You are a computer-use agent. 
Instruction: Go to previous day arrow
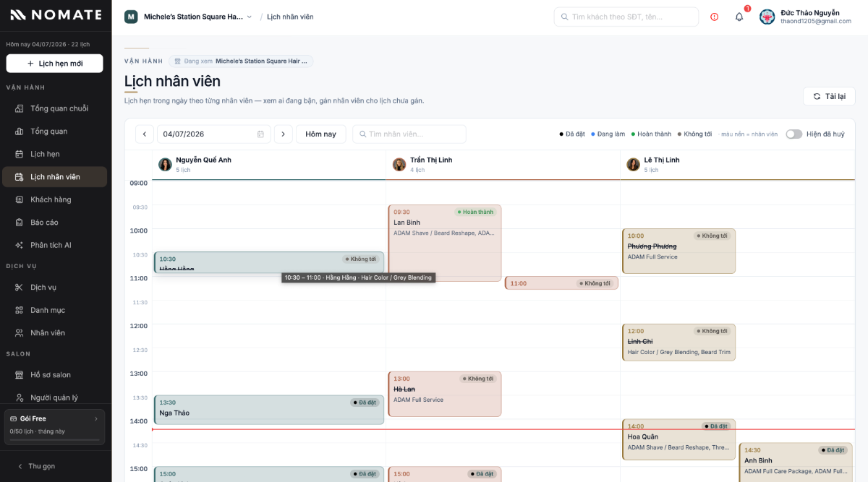(145, 134)
